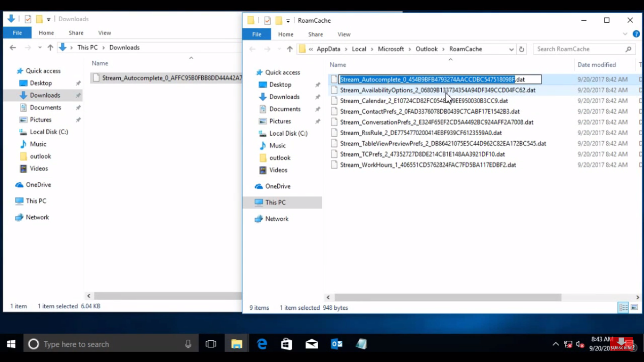Switch to large thumbnails view in status bar
Image resolution: width=644 pixels, height=362 pixels.
click(x=634, y=307)
